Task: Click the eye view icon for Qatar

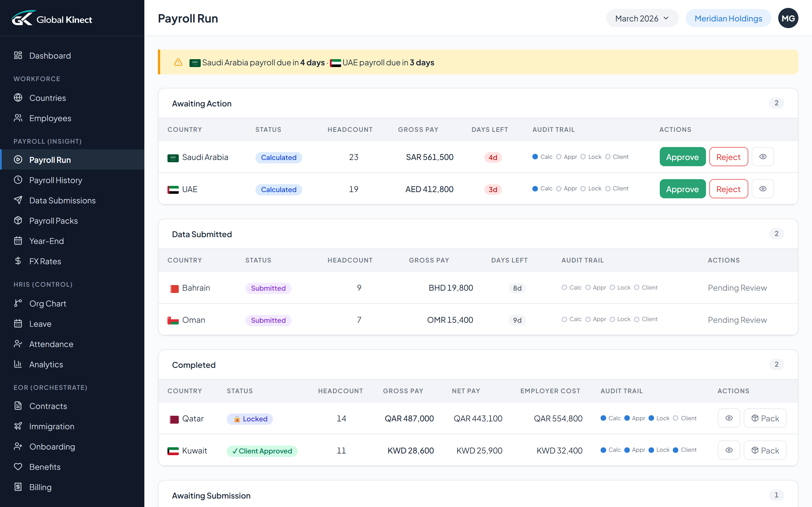Action: coord(729,418)
